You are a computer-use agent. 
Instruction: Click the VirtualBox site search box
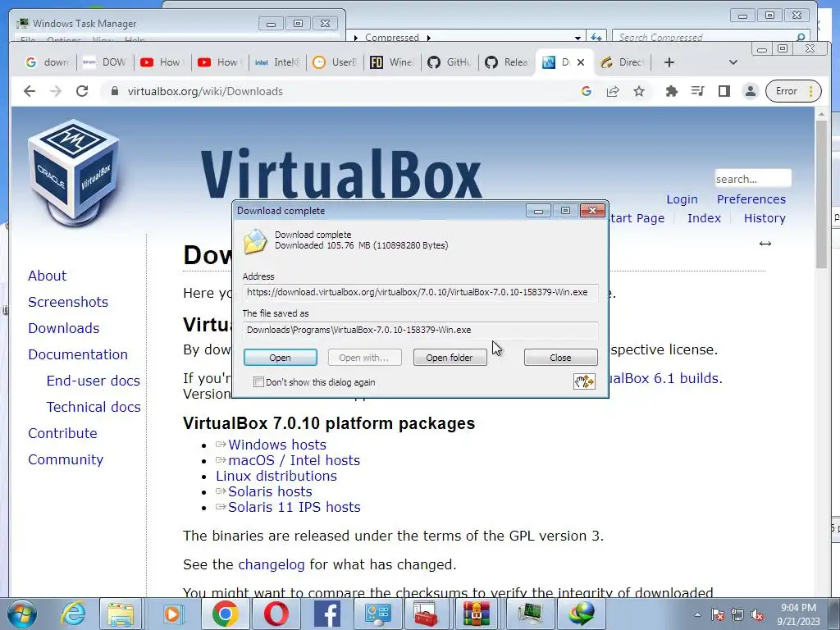(753, 179)
